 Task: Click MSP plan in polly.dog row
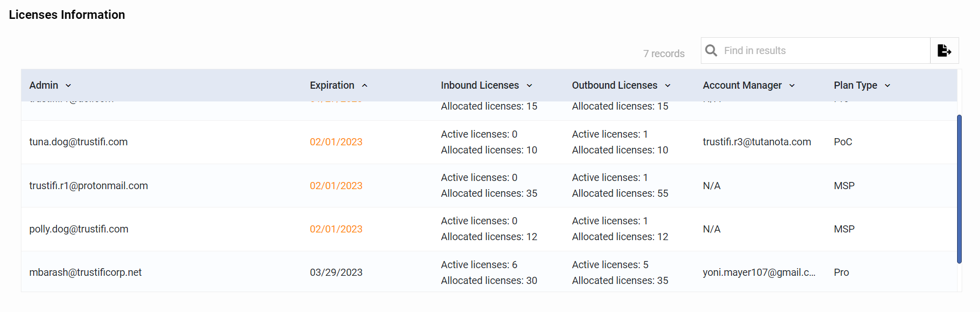click(x=844, y=229)
